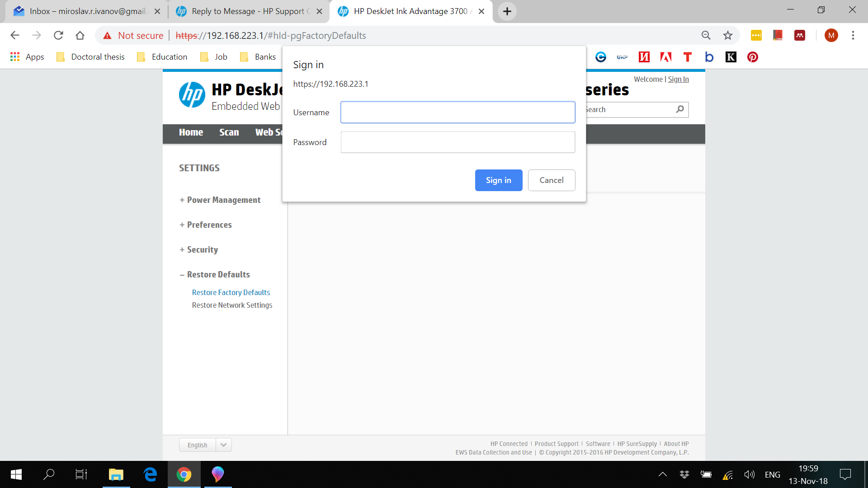
Task: Switch to the Reply to Message tab
Action: [x=244, y=11]
